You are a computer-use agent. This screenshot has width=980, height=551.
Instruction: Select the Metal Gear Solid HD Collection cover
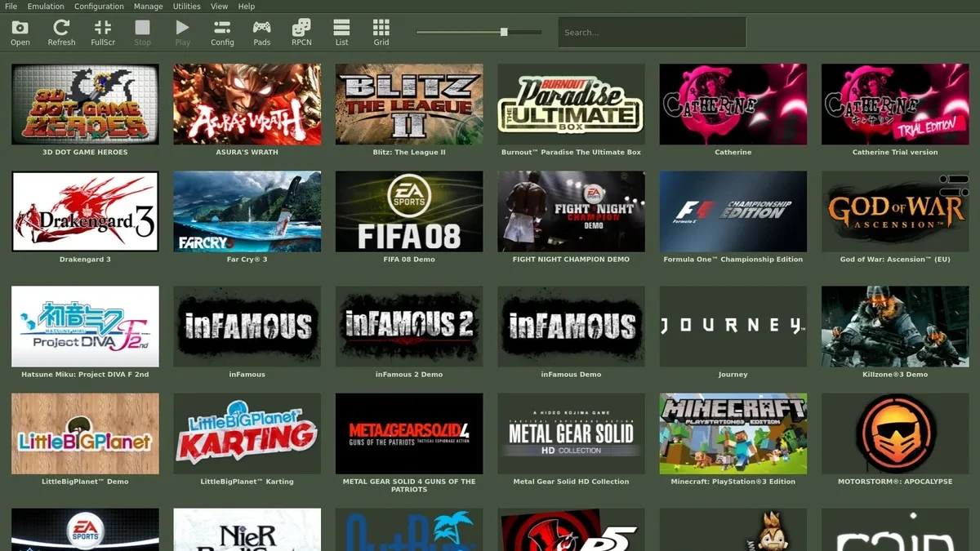[571, 433]
